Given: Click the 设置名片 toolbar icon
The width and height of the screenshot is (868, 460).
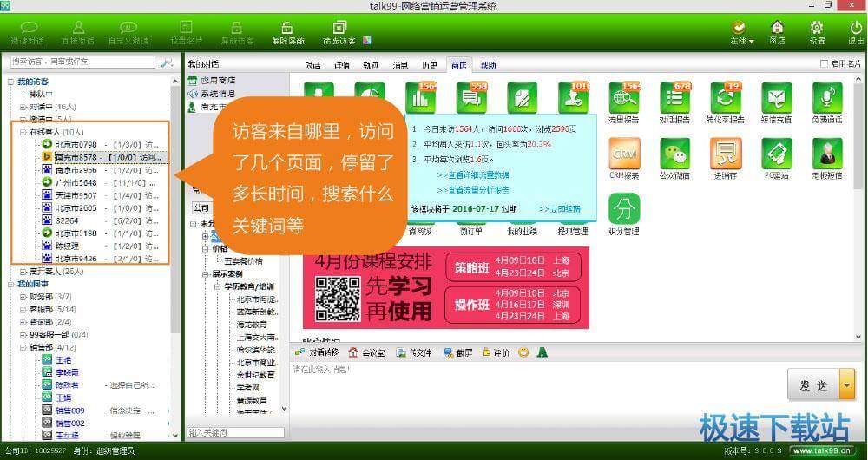Looking at the screenshot, I should click(186, 28).
